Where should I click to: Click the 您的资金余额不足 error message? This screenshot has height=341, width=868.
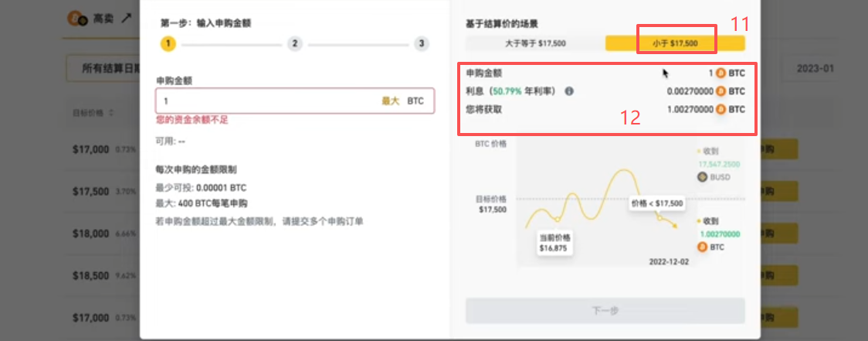(x=192, y=120)
